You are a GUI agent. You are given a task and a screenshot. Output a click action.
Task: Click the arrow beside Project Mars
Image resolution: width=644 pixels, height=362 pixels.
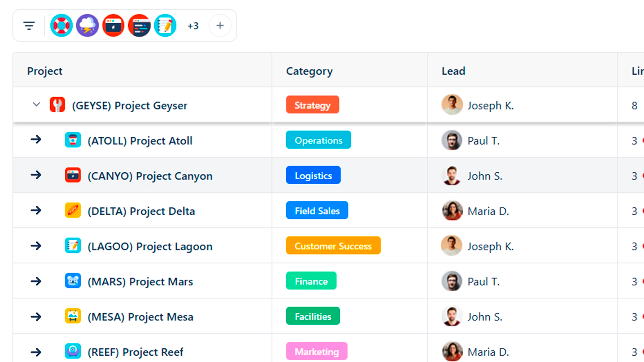click(x=36, y=281)
